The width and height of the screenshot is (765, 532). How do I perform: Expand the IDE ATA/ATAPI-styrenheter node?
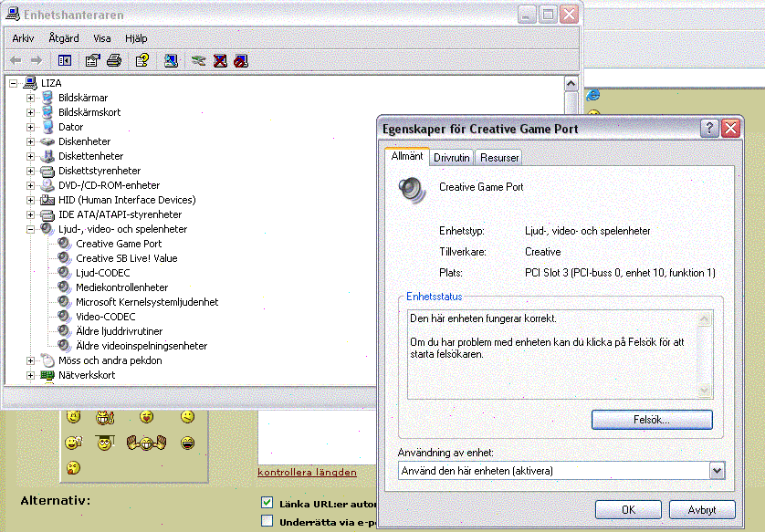pos(30,214)
